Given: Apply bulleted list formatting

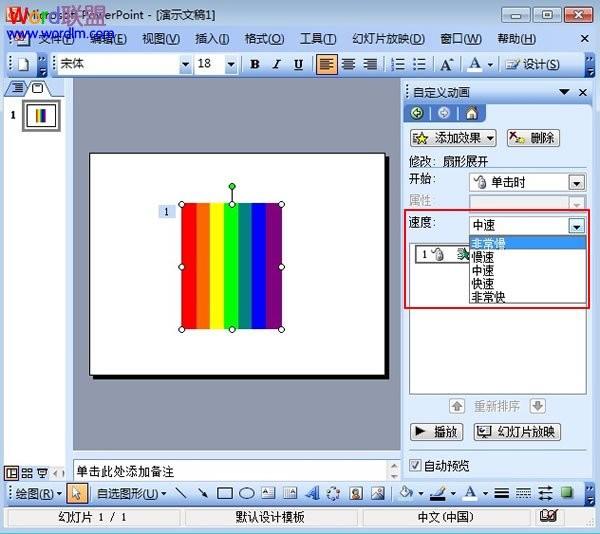Looking at the screenshot, I should coord(419,64).
